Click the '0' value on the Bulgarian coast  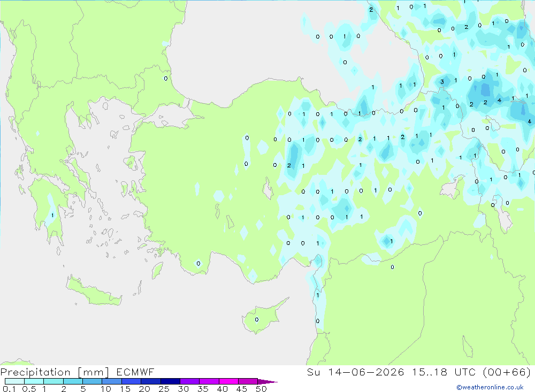pos(166,79)
